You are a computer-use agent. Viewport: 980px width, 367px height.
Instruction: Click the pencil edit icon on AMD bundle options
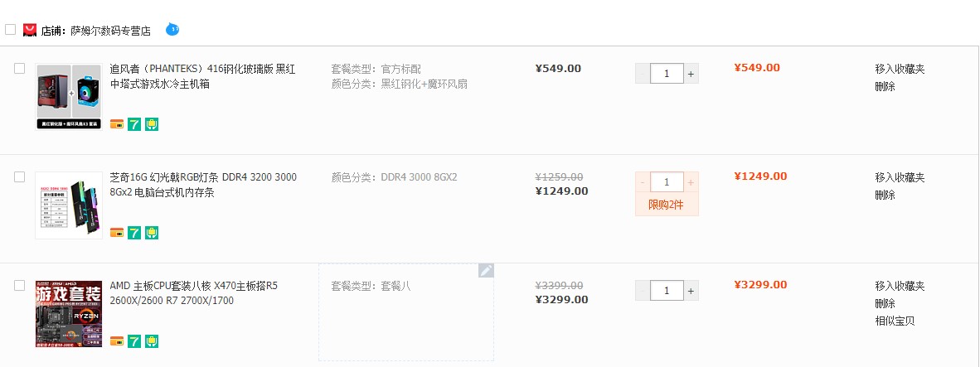(486, 270)
